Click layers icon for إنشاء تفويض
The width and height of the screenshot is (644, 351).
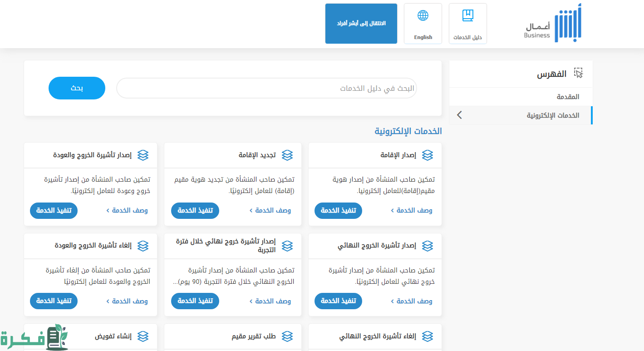click(143, 336)
